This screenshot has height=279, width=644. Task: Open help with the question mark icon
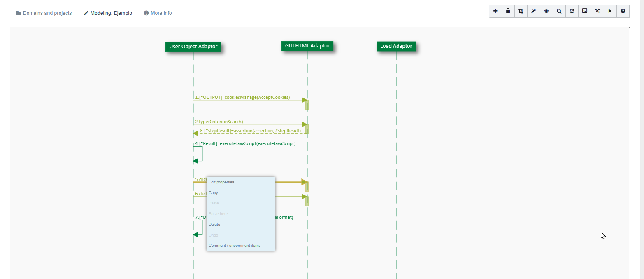[x=623, y=11]
